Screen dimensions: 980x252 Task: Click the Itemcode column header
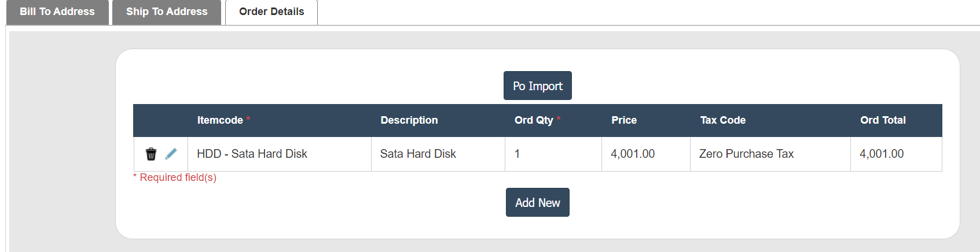click(x=220, y=120)
